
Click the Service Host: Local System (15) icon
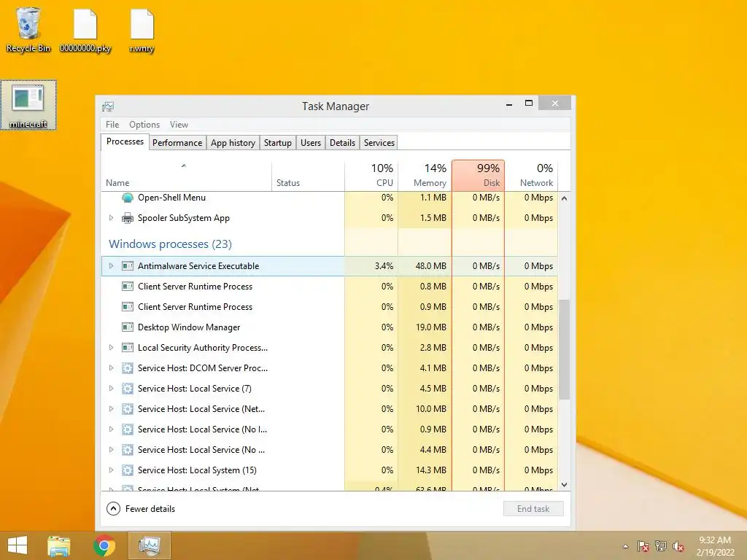coord(127,470)
